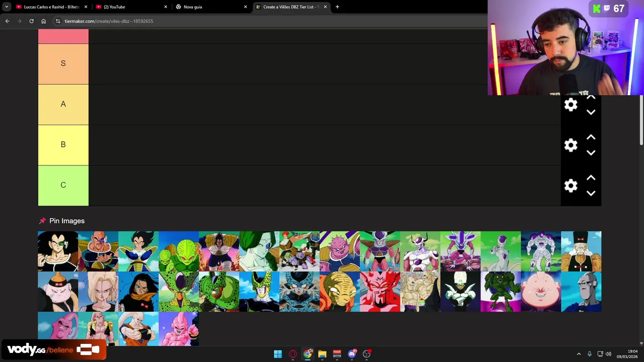
Task: Open File Explorer from the taskbar
Action: tap(322, 354)
